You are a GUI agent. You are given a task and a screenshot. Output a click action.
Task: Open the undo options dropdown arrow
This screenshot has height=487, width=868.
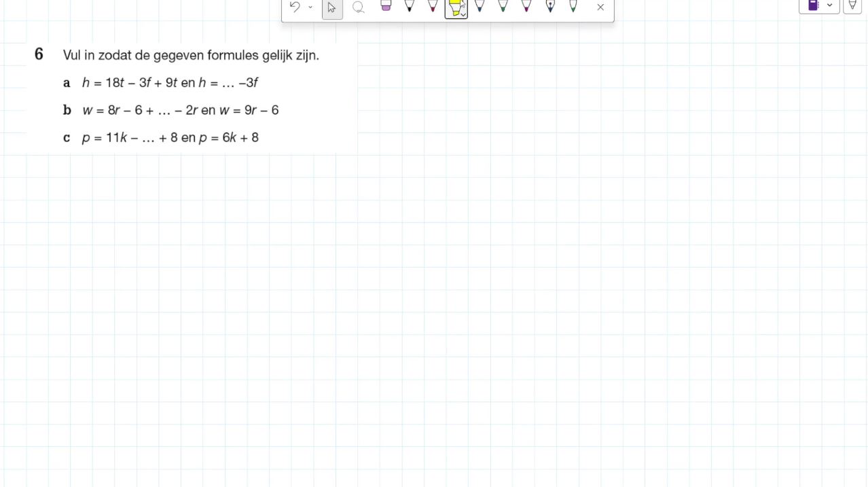(310, 7)
